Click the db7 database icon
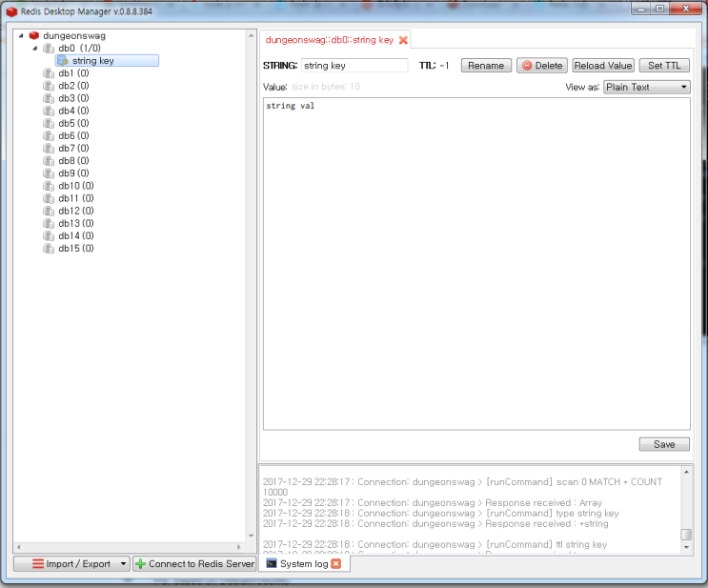Viewport: 708px width, 588px height. click(x=49, y=148)
